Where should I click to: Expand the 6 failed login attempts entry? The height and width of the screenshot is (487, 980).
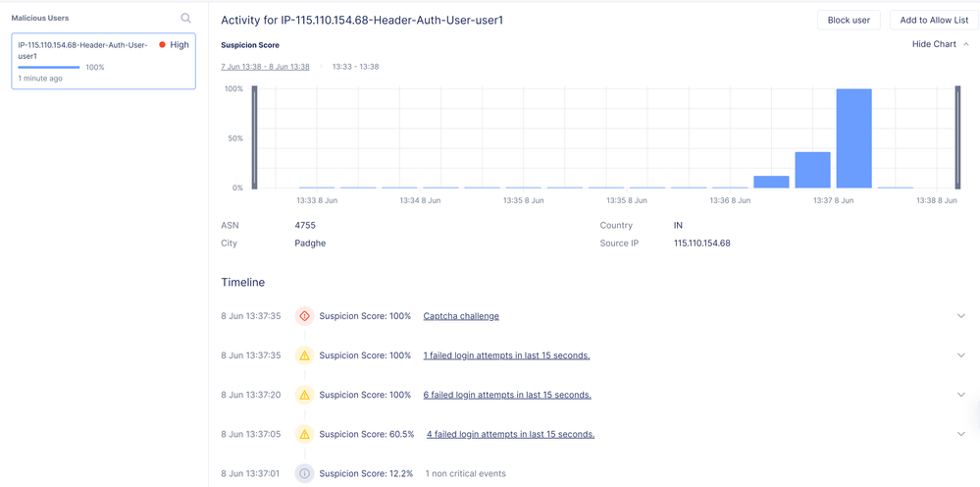pyautogui.click(x=961, y=395)
